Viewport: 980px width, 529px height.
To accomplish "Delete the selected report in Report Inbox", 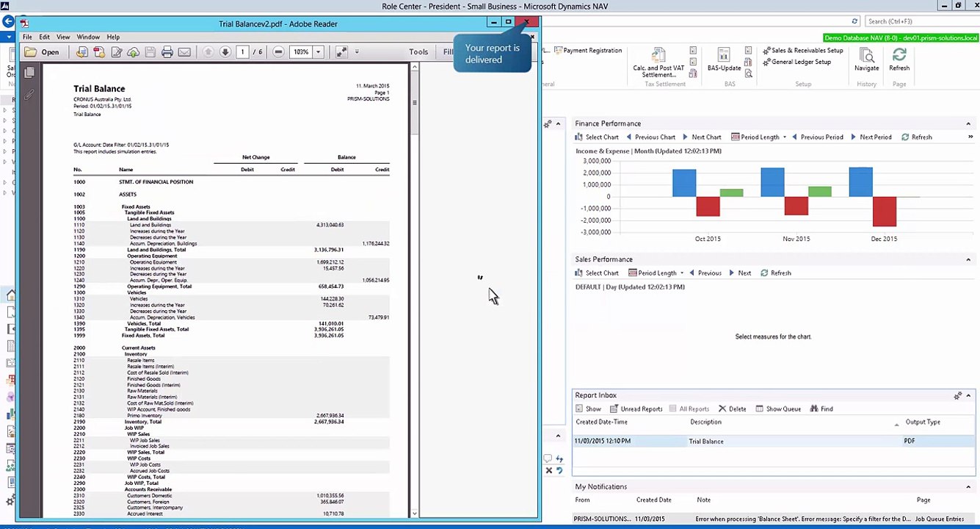I will point(733,409).
